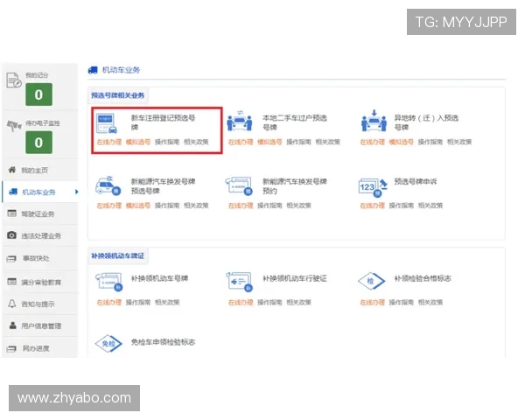Click the truck icon beside 机动车业务 sidebar item

click(13, 192)
